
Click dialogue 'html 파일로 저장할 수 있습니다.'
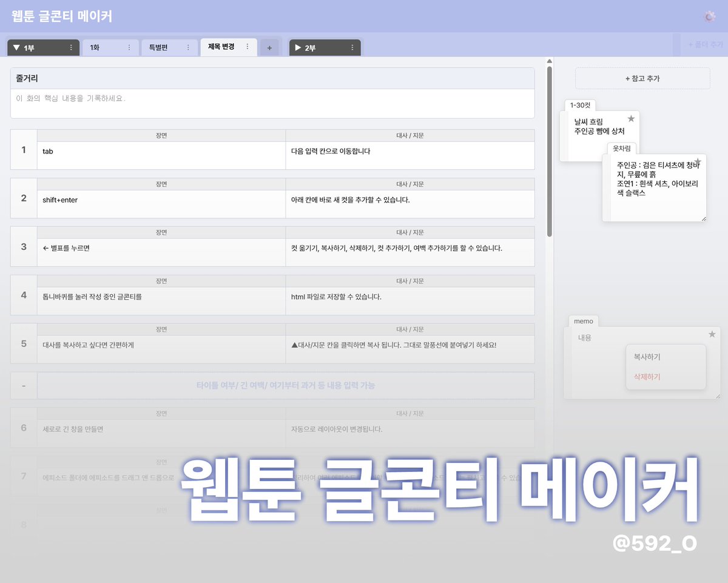pyautogui.click(x=410, y=301)
